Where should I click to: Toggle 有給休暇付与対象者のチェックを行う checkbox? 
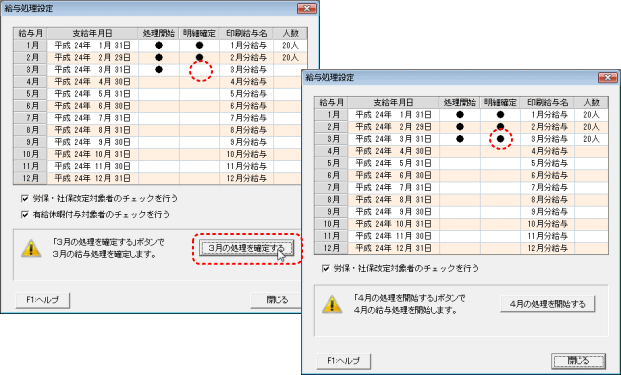click(x=25, y=214)
